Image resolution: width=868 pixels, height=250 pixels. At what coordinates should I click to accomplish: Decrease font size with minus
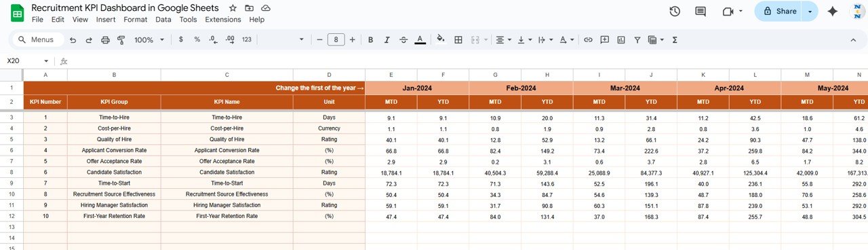pos(319,40)
